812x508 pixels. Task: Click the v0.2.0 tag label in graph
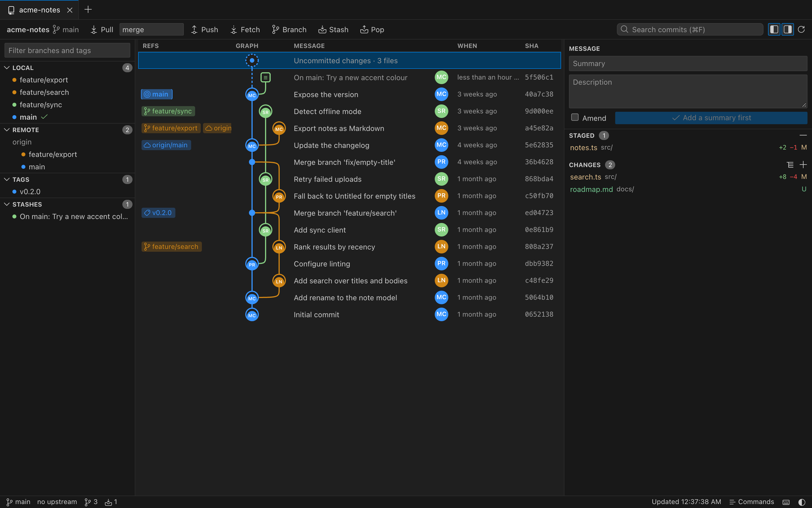click(x=158, y=213)
